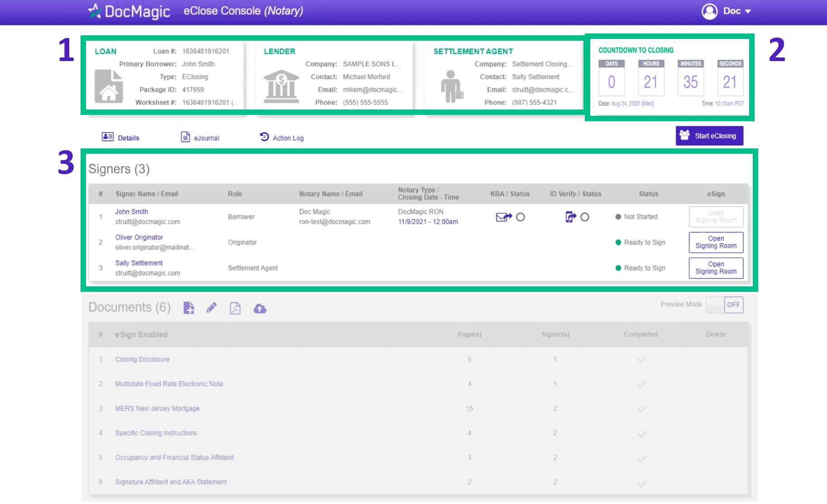This screenshot has height=504, width=827.
Task: Click the Settlement Agent person icon
Action: pos(452,86)
